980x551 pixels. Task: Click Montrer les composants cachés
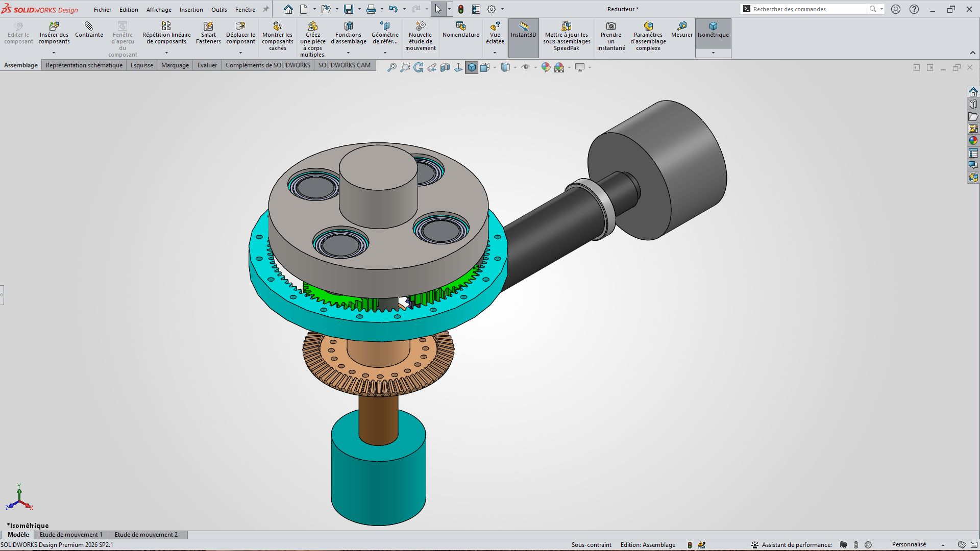[x=278, y=37]
